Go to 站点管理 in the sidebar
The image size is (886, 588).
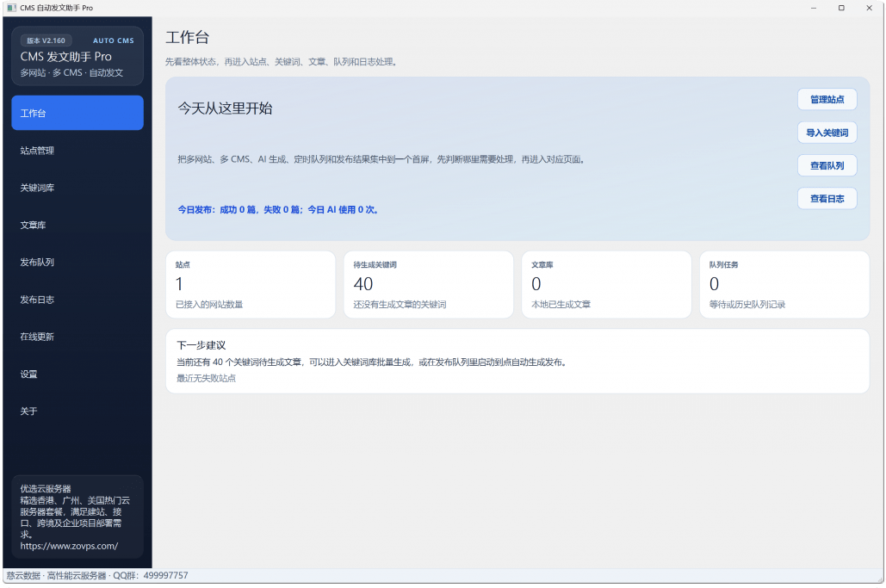coord(77,151)
